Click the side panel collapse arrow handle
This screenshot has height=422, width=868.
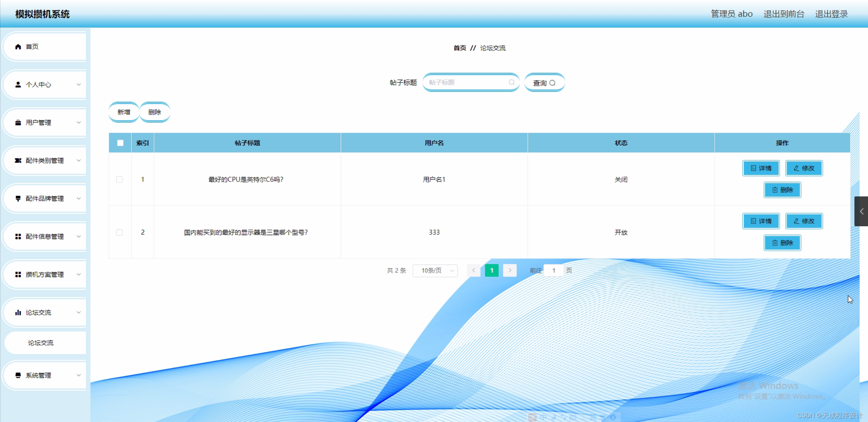point(861,211)
